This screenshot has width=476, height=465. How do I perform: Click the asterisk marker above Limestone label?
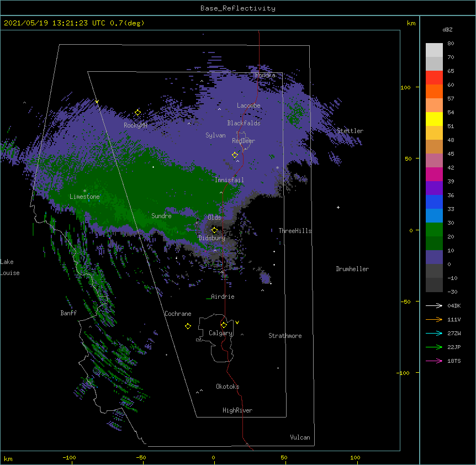[84, 191]
